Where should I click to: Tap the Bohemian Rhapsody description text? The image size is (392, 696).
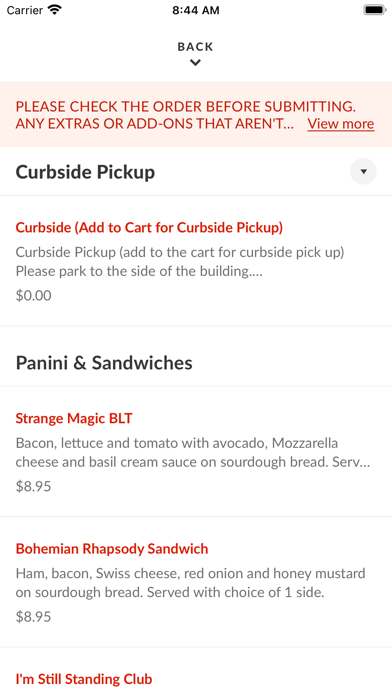click(190, 583)
